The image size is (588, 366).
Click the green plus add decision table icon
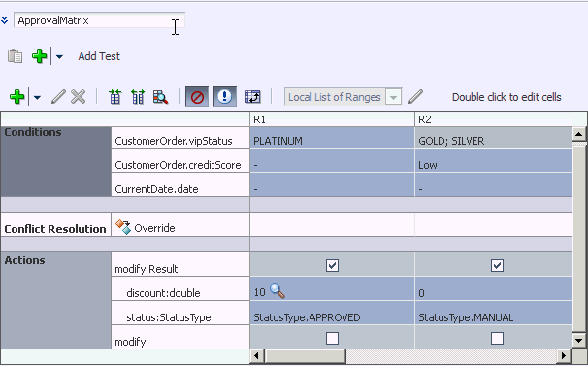(x=40, y=56)
